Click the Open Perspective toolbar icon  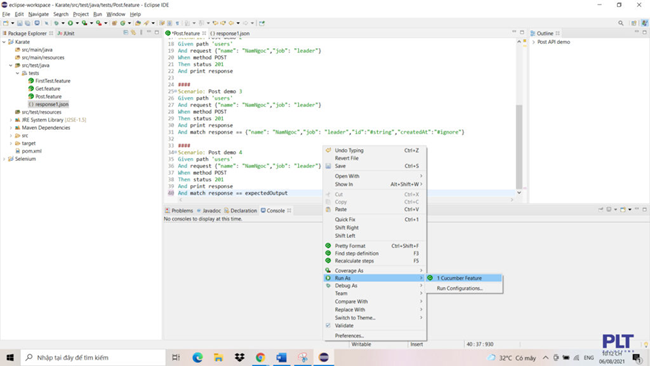[634, 23]
